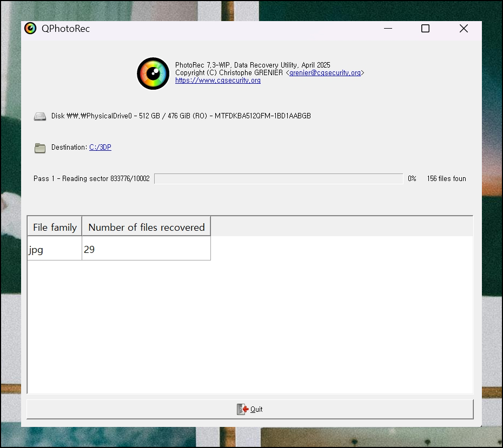The width and height of the screenshot is (503, 448).
Task: Click the destination folder icon
Action: 40,148
